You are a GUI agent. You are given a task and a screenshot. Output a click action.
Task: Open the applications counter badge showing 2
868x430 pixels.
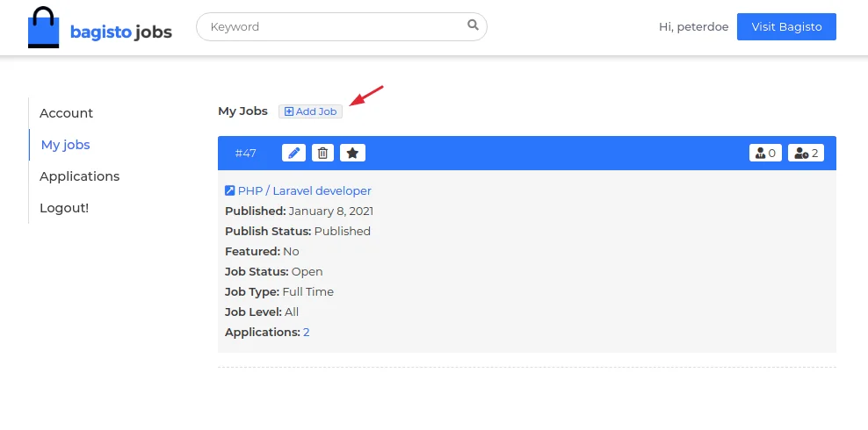tap(806, 153)
